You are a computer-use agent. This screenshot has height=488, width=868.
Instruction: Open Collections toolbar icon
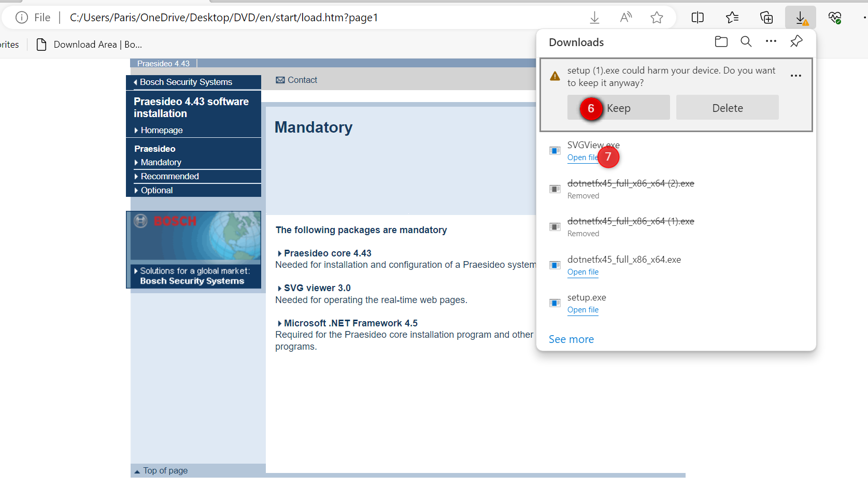(766, 18)
